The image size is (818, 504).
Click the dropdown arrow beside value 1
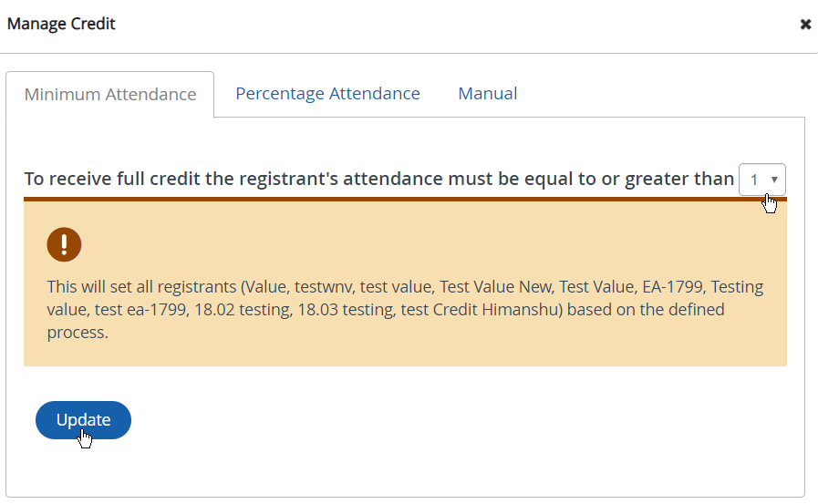click(774, 180)
